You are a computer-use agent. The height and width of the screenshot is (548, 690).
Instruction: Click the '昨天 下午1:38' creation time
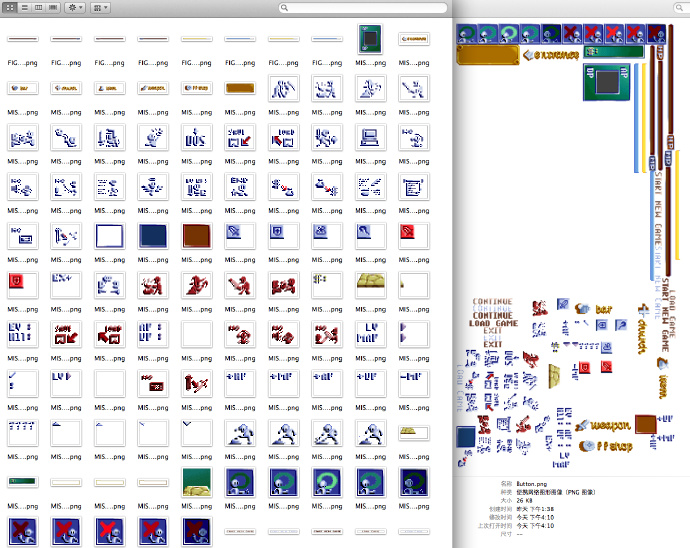pos(535,509)
